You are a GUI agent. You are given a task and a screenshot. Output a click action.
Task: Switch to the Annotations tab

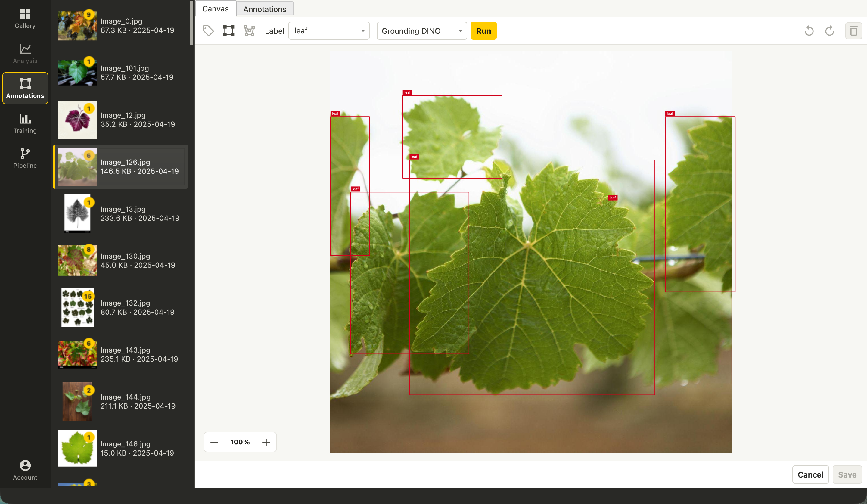pyautogui.click(x=265, y=9)
